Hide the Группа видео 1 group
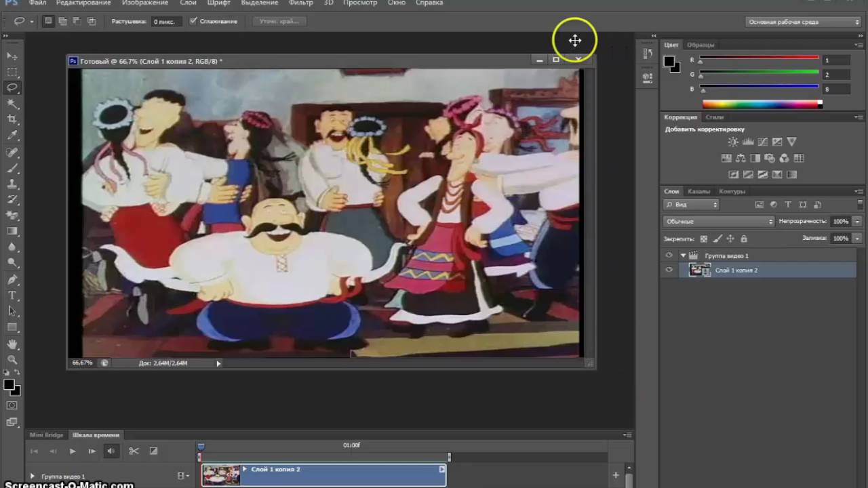 click(669, 256)
